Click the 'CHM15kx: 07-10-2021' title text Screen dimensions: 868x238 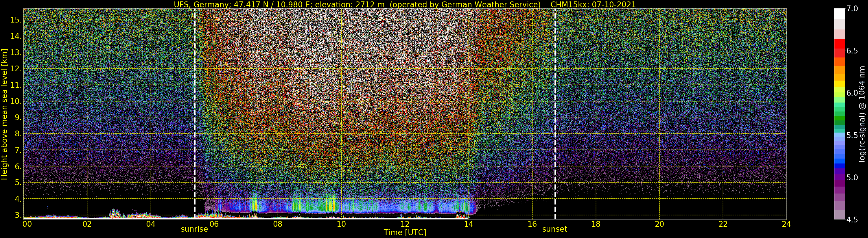[593, 5]
